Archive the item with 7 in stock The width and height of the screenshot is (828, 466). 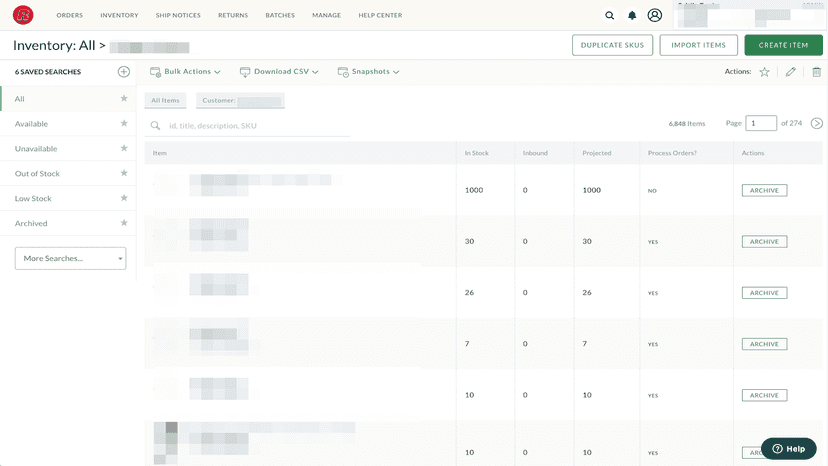tap(765, 344)
